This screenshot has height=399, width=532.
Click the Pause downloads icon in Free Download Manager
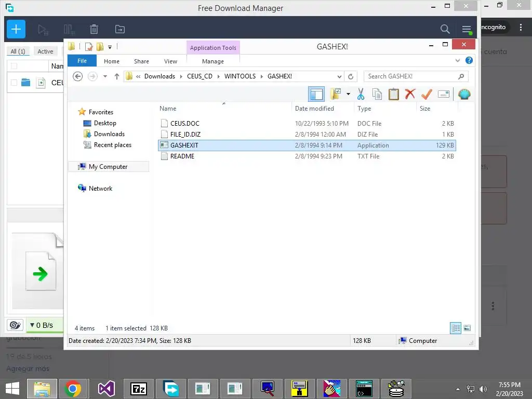coord(69,30)
